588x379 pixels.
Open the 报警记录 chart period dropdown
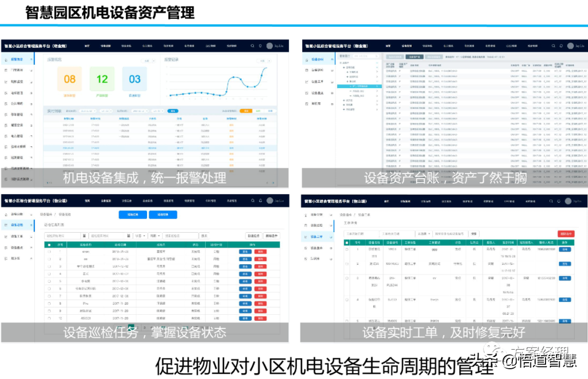[x=265, y=61]
